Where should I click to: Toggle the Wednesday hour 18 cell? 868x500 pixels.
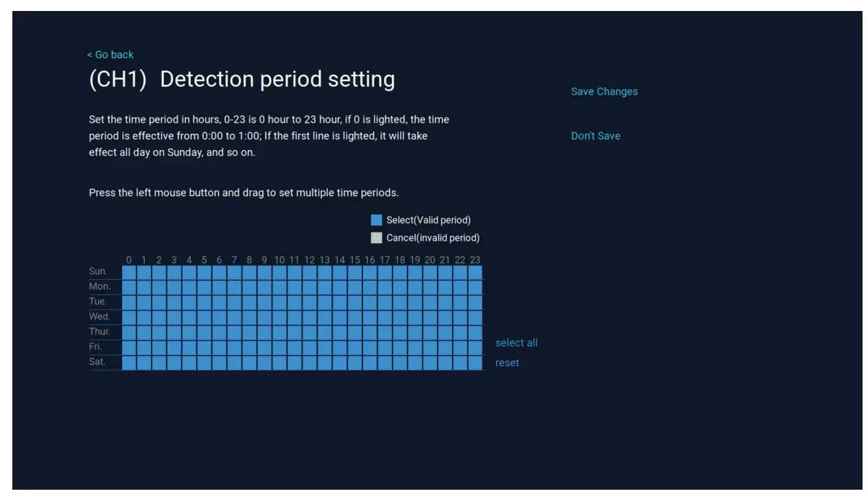[x=400, y=317]
